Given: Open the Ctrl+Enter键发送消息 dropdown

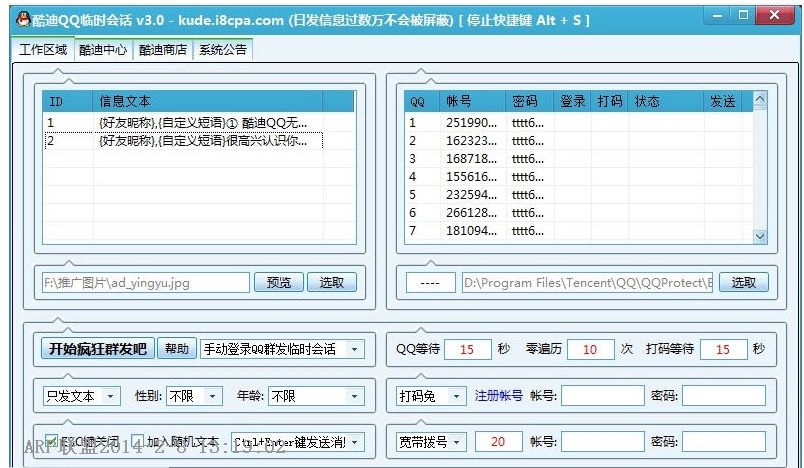Looking at the screenshot, I should point(298,442).
